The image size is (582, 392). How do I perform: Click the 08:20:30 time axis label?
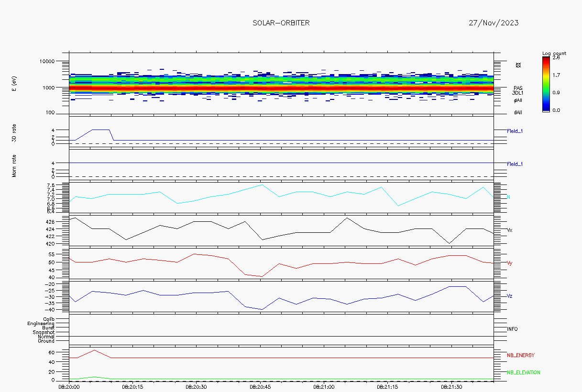point(197,386)
